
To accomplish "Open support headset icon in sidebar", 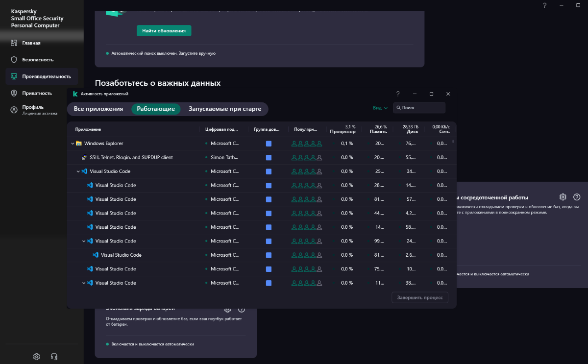I will pyautogui.click(x=54, y=356).
